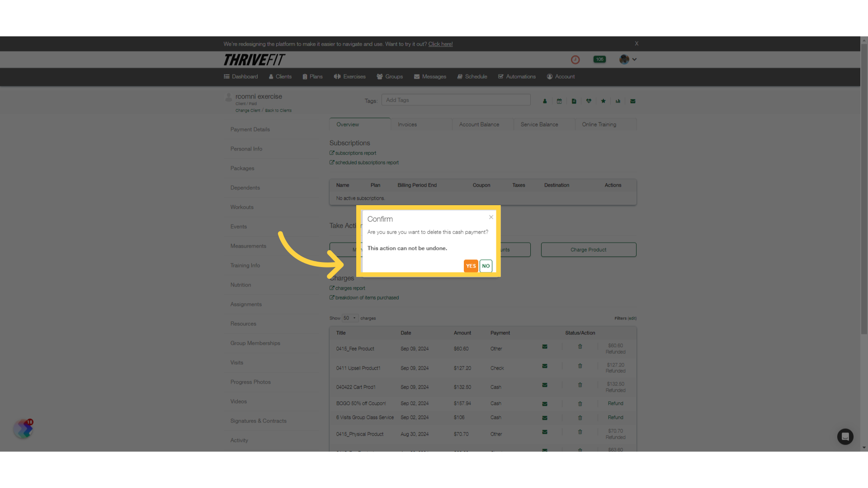The image size is (868, 488).
Task: Click the breakdown of items purchased link
Action: coord(366,297)
